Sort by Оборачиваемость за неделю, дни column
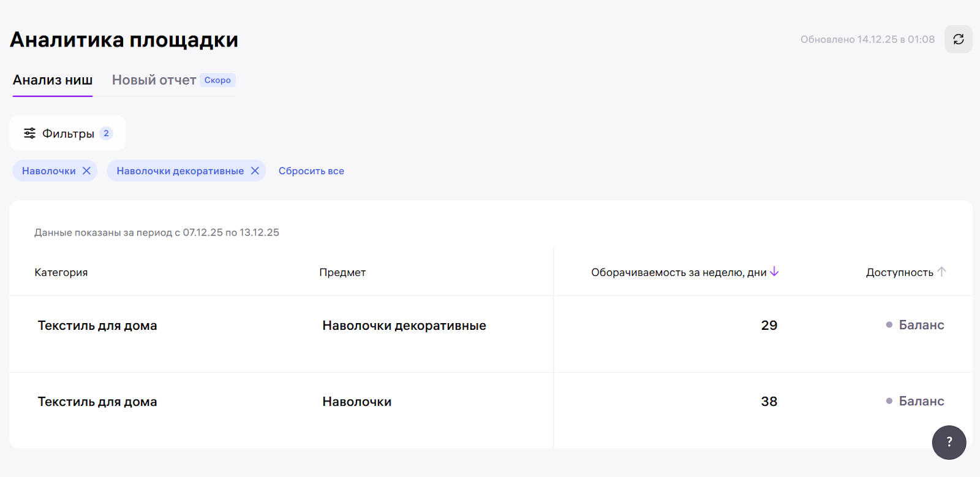 [685, 272]
